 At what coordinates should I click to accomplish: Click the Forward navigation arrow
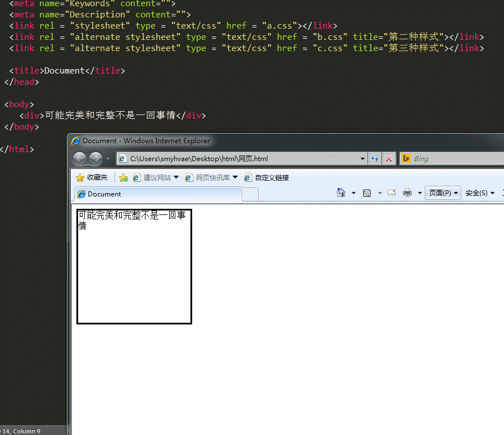point(95,158)
